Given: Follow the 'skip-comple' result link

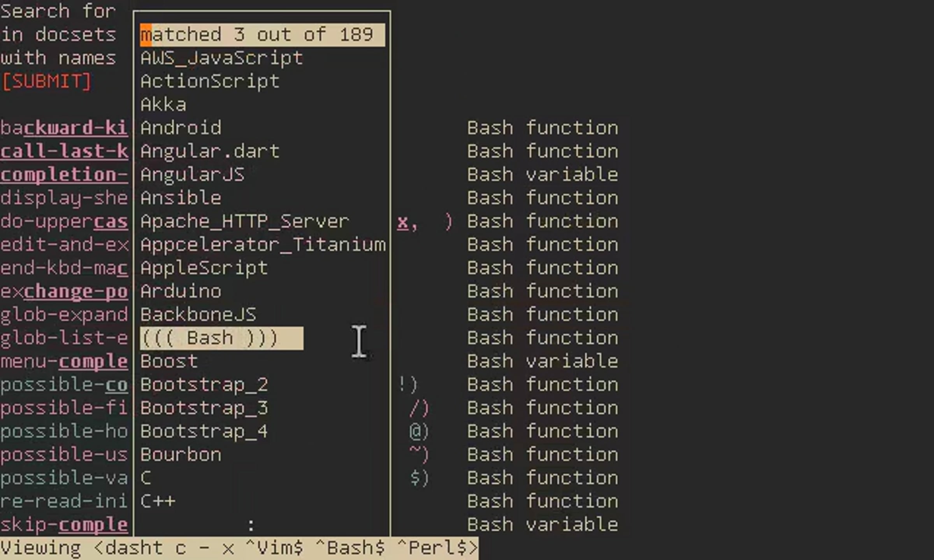Looking at the screenshot, I should [x=64, y=525].
